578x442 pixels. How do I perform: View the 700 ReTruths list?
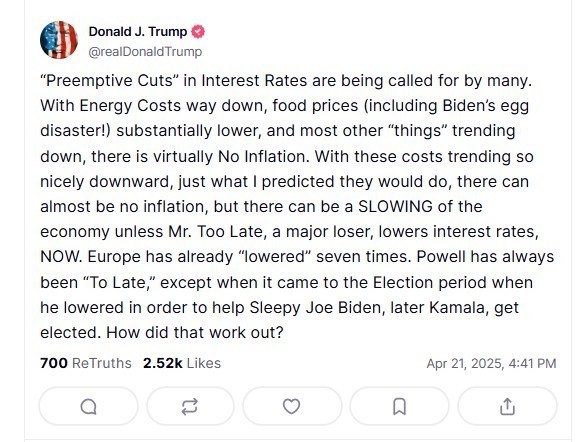coord(86,363)
